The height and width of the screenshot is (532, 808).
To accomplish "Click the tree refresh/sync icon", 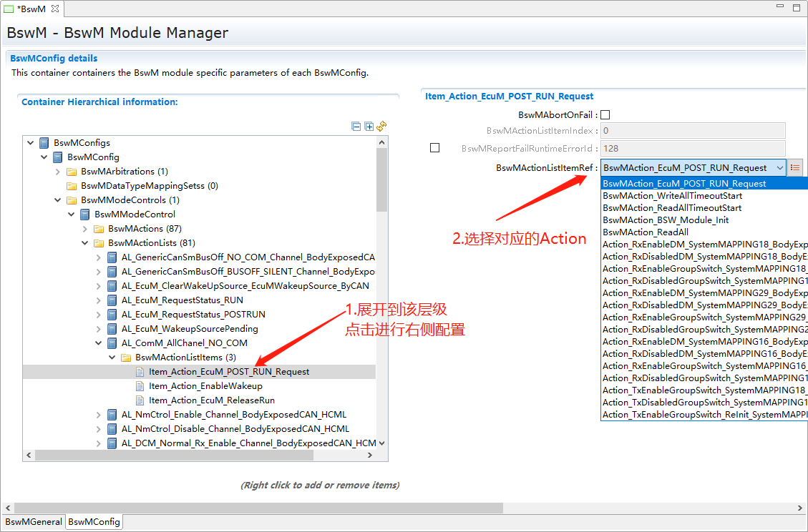I will pyautogui.click(x=382, y=127).
